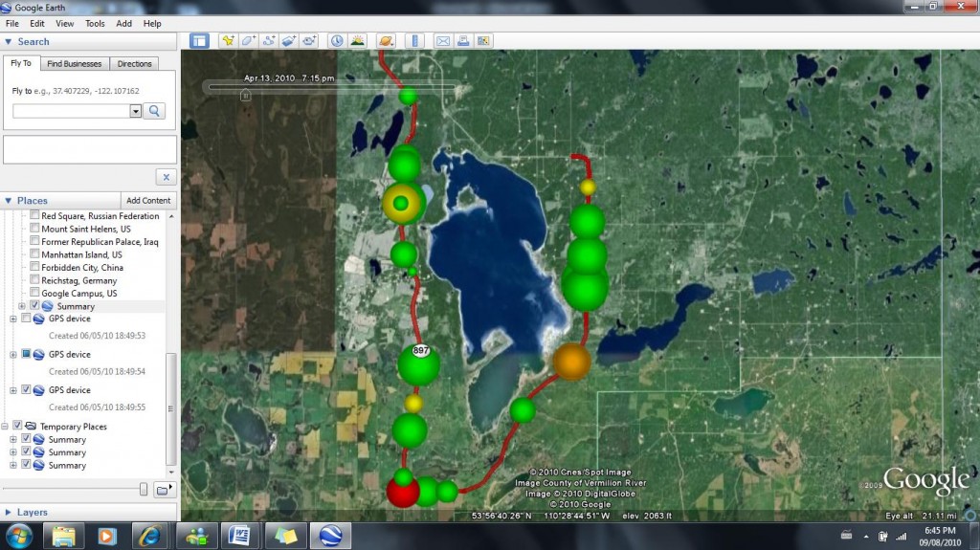Click the globe icon of GPS device 18:49:53
This screenshot has width=980, height=550.
(38, 319)
